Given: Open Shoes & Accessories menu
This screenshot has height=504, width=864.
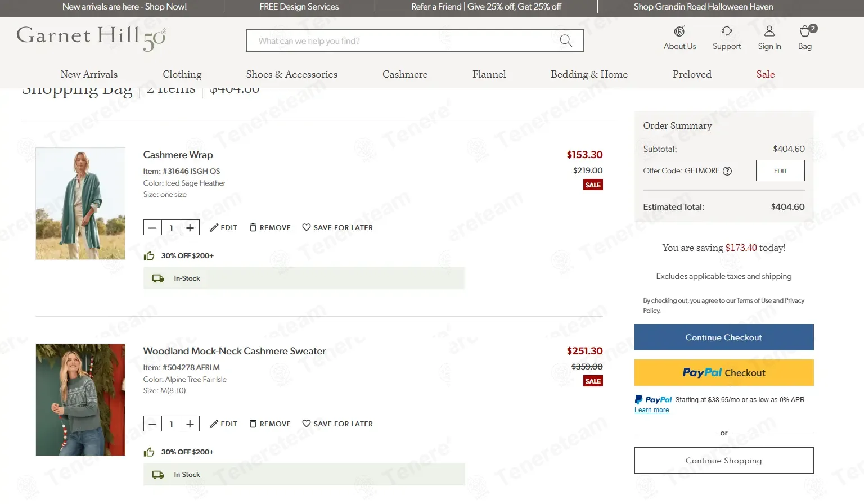Looking at the screenshot, I should (292, 74).
